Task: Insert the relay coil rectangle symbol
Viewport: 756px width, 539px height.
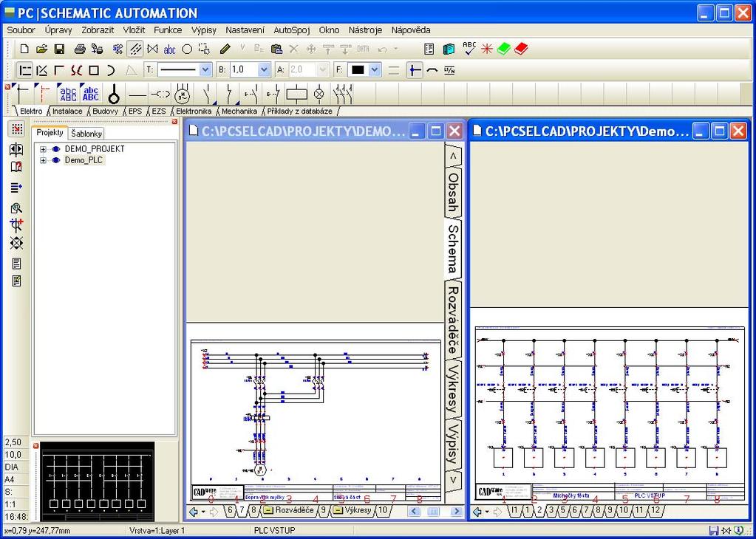Action: [296, 95]
